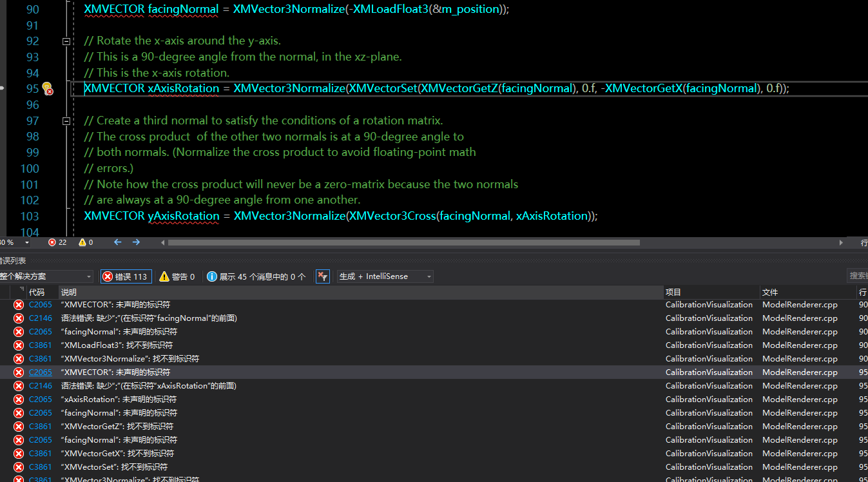Toggle the 错误 113 errors filter
Viewport: 868px width, 482px height.
point(126,276)
